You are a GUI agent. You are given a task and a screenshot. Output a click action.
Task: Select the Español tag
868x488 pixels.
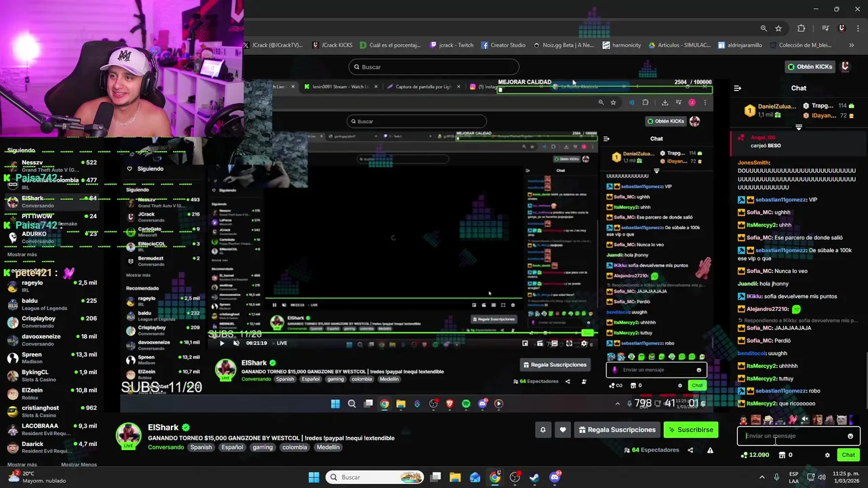tap(232, 447)
